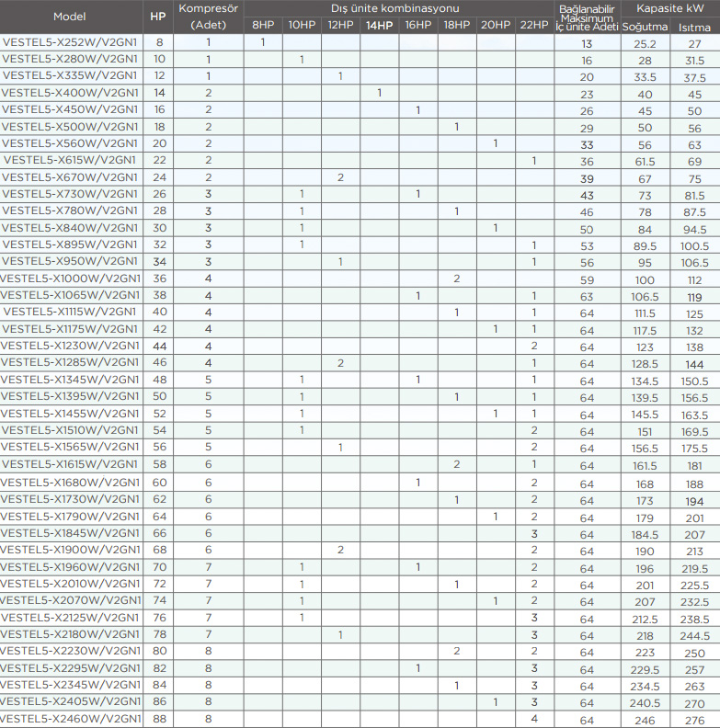Select the 10HP sub-column header

(x=302, y=25)
